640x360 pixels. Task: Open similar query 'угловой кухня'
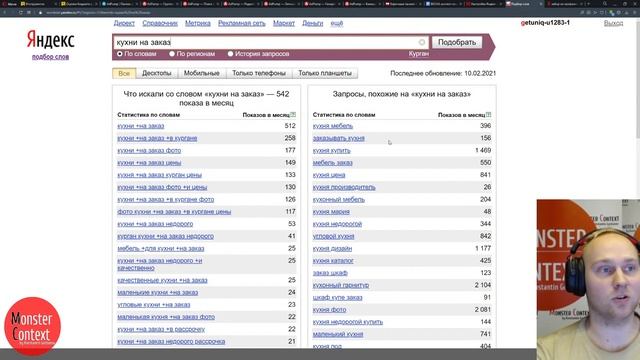coord(333,236)
